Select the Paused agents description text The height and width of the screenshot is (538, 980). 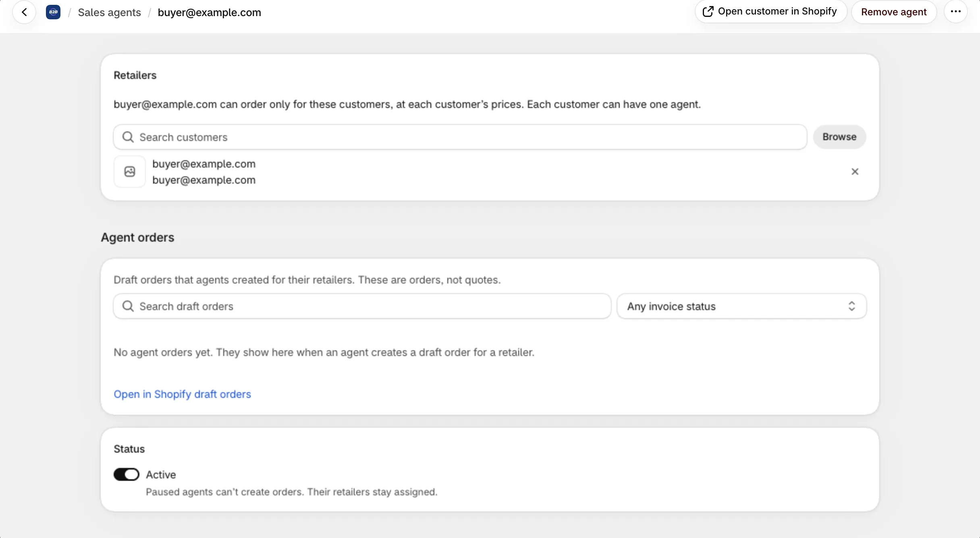292,492
